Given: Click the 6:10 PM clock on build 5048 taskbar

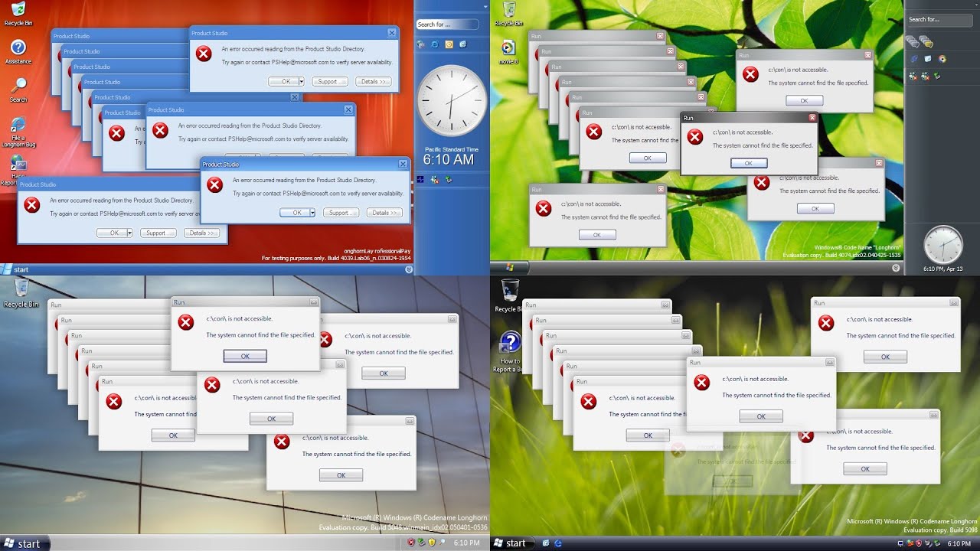Looking at the screenshot, I should pyautogui.click(x=467, y=543).
